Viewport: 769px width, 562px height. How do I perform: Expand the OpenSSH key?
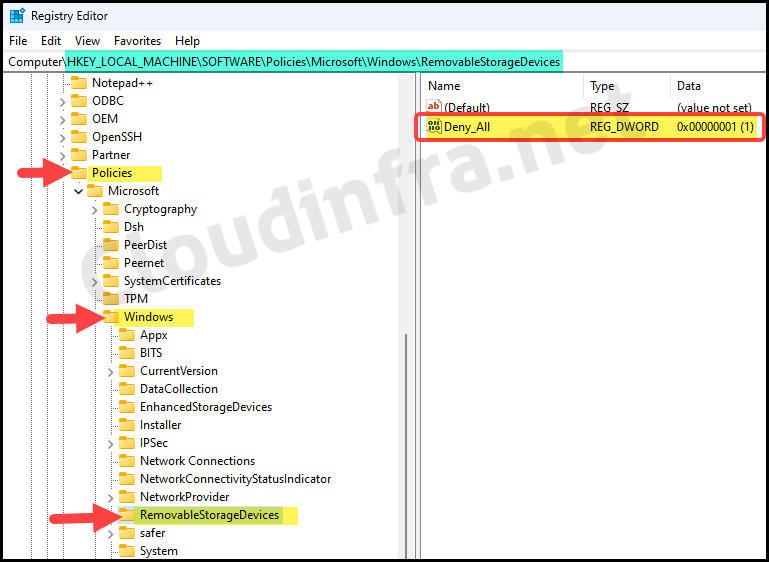click(x=62, y=138)
